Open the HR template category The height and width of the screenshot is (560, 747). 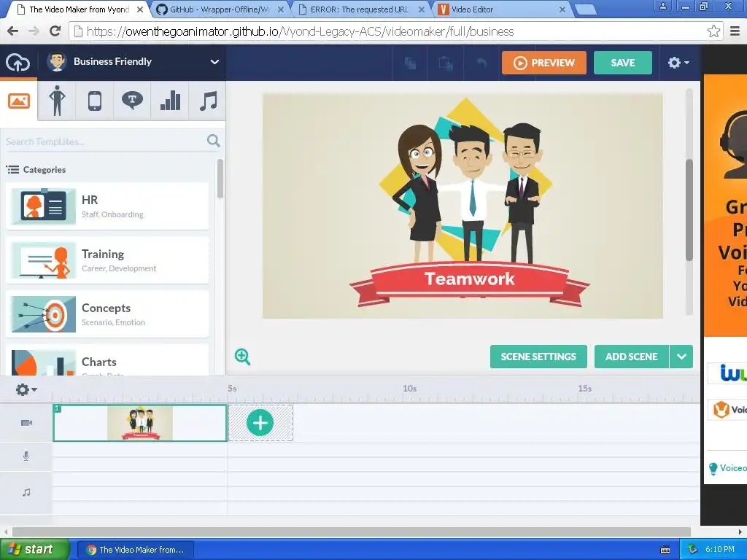[107, 206]
